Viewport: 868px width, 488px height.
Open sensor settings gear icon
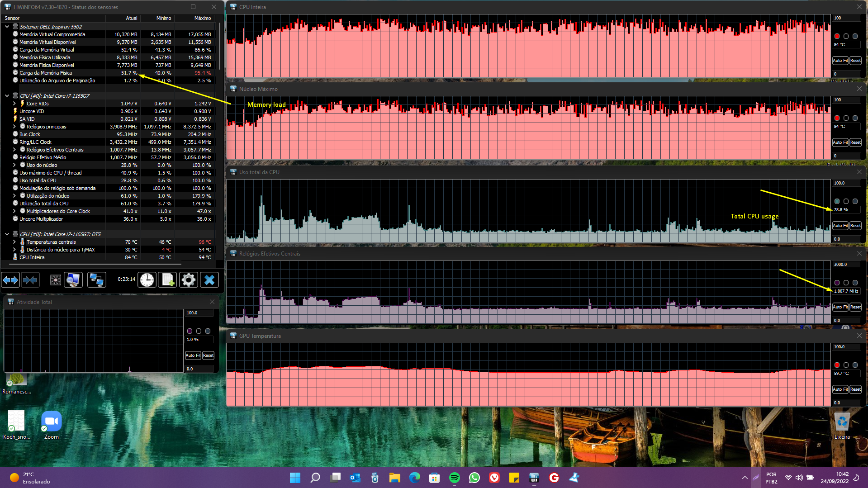[x=188, y=280]
